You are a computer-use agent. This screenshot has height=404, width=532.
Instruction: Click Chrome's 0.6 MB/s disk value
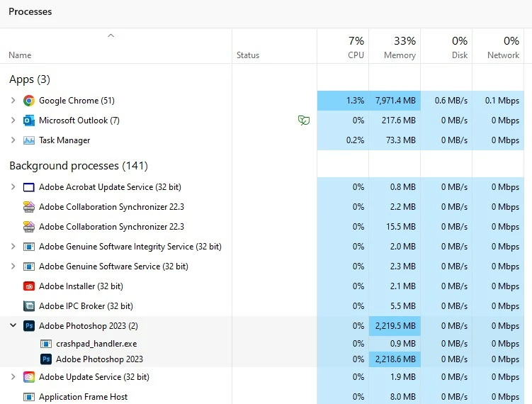[x=451, y=101]
